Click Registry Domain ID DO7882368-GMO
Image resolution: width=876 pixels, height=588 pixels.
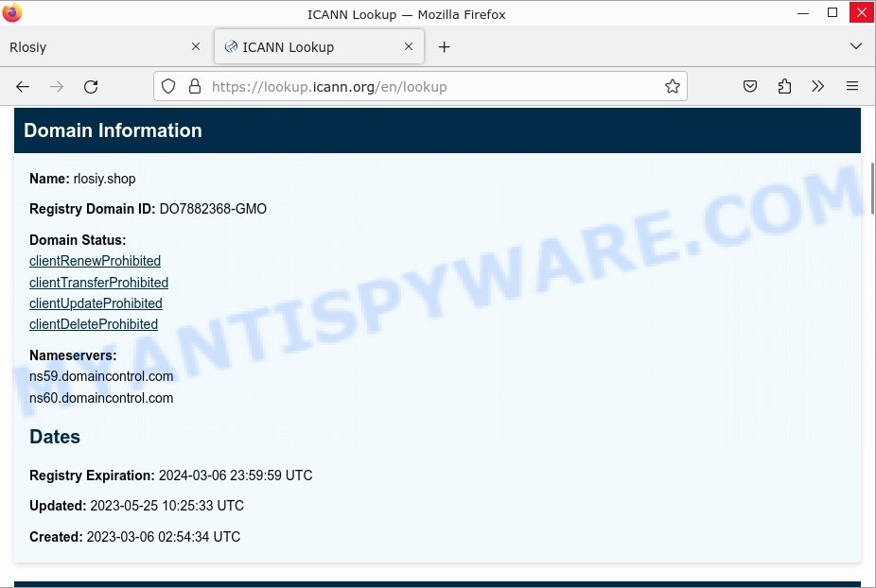point(213,209)
